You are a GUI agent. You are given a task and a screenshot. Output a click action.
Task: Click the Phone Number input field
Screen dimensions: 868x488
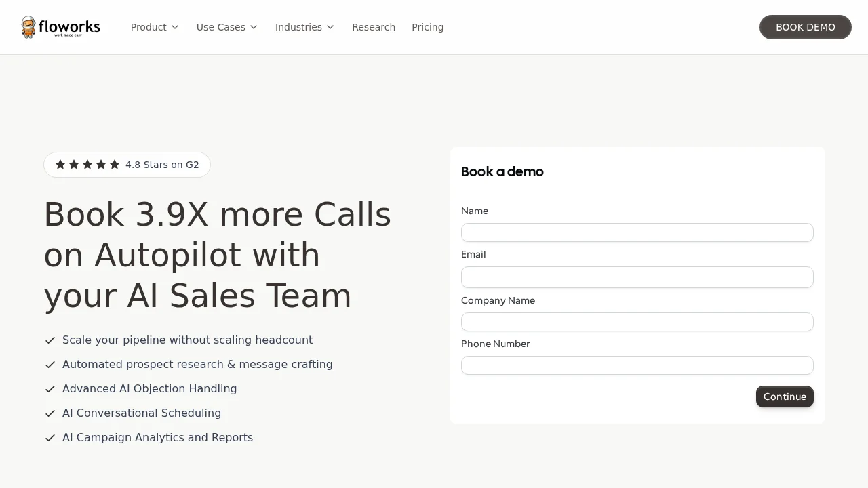(x=637, y=365)
